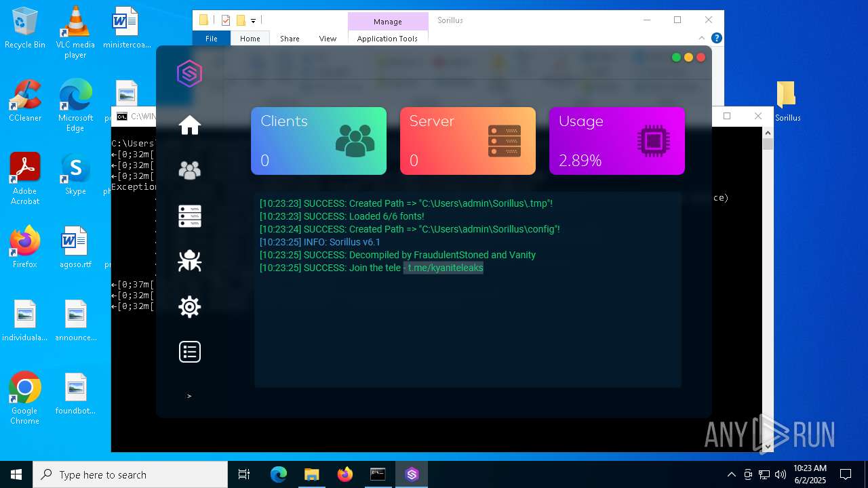This screenshot has width=868, height=488.
Task: Click the new folder icon in Explorer title bar
Action: [x=241, y=20]
